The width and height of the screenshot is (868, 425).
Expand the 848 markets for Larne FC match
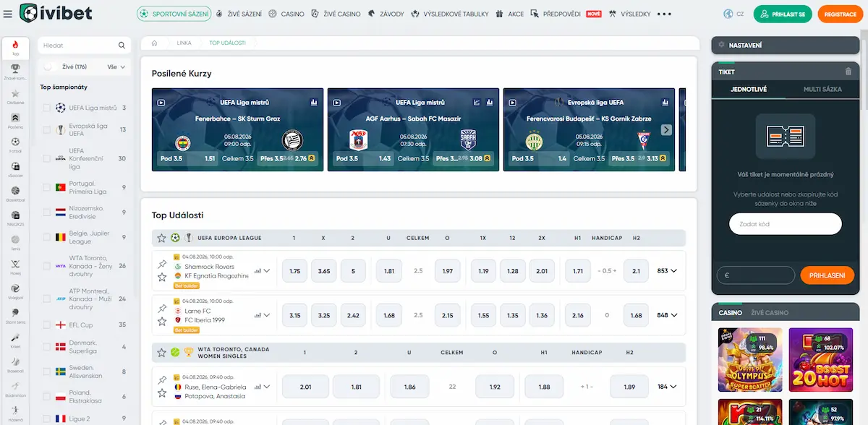click(666, 315)
